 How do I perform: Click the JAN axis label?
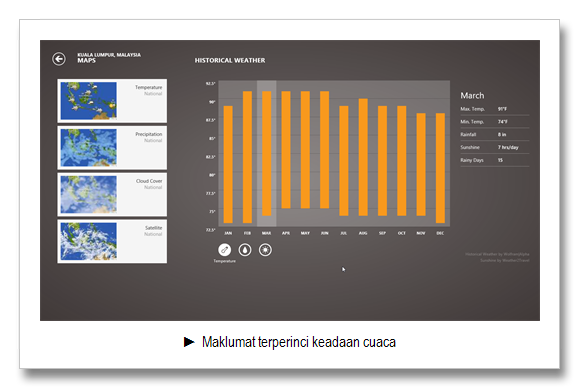point(228,233)
